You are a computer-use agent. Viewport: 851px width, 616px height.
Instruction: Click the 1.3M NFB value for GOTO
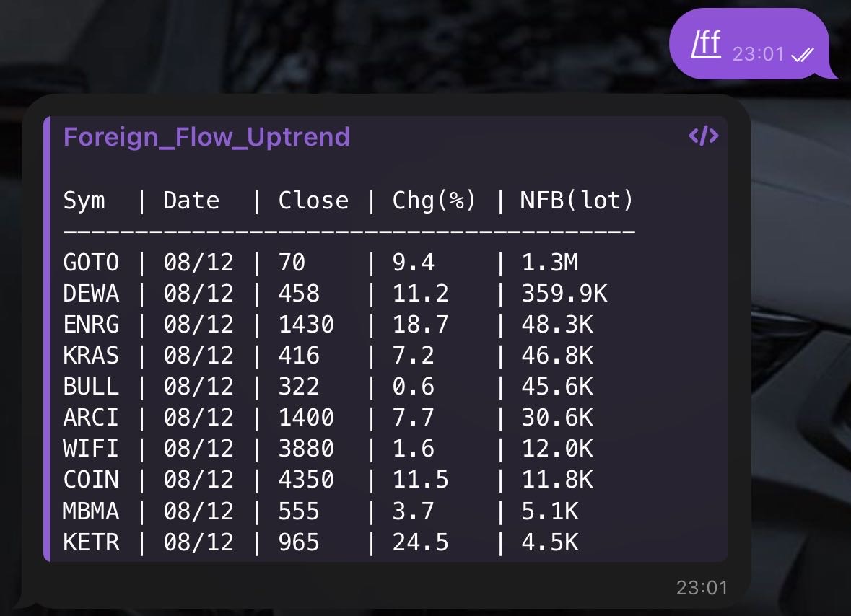(549, 262)
